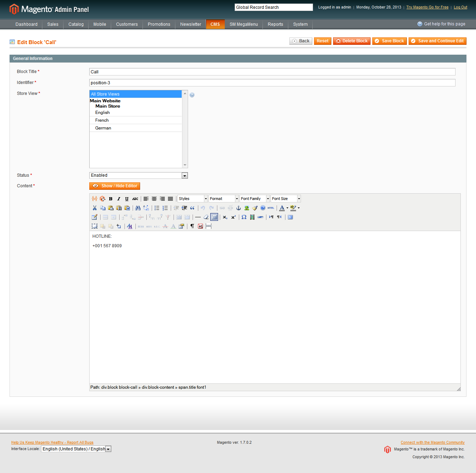Toggle bold formatting in editor
This screenshot has height=473, width=476.
click(111, 199)
